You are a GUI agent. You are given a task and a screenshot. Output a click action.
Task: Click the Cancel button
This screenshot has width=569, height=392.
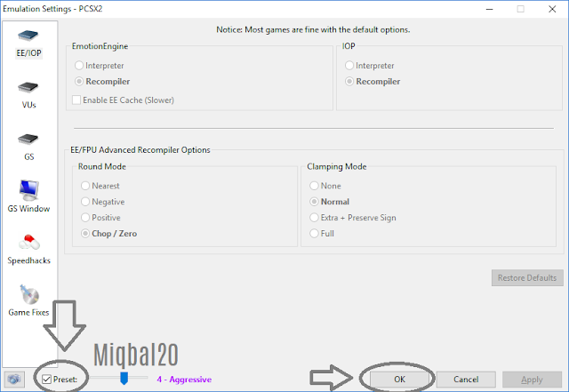(x=466, y=380)
